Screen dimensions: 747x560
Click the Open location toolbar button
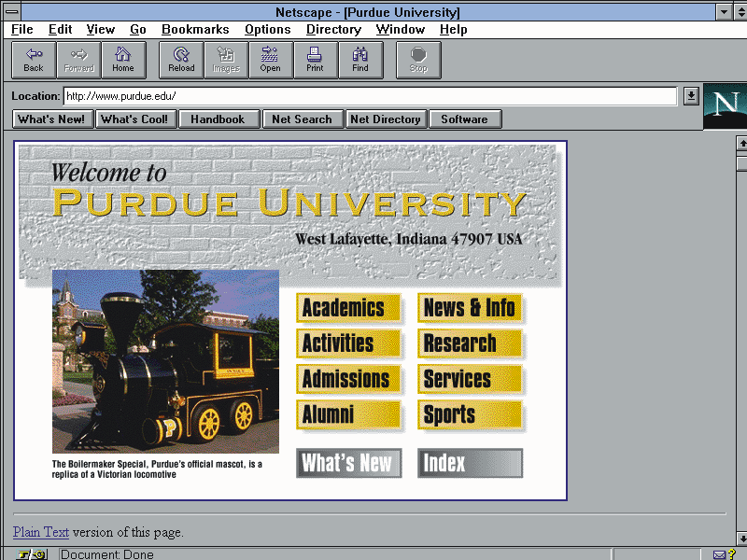pos(271,60)
